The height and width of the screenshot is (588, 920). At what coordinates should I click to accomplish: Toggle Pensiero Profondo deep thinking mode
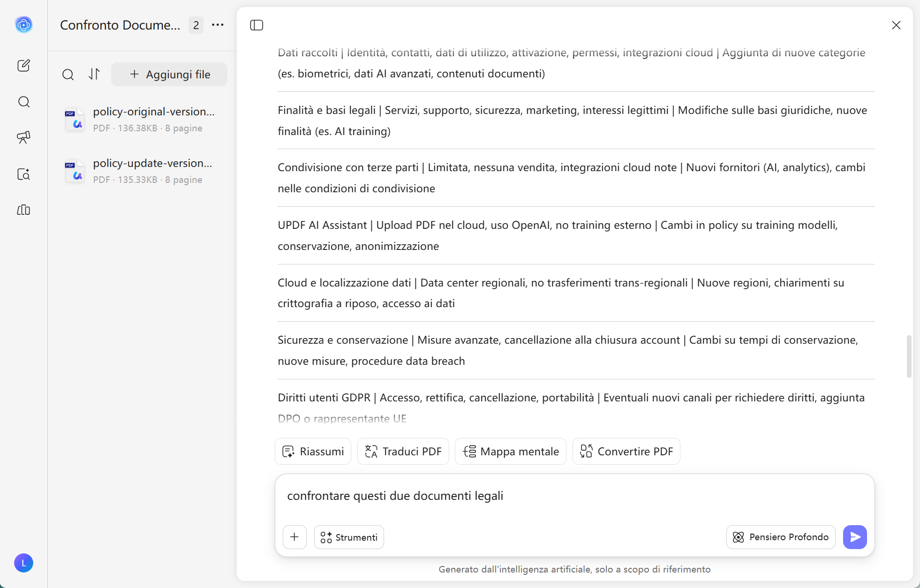[x=781, y=537]
